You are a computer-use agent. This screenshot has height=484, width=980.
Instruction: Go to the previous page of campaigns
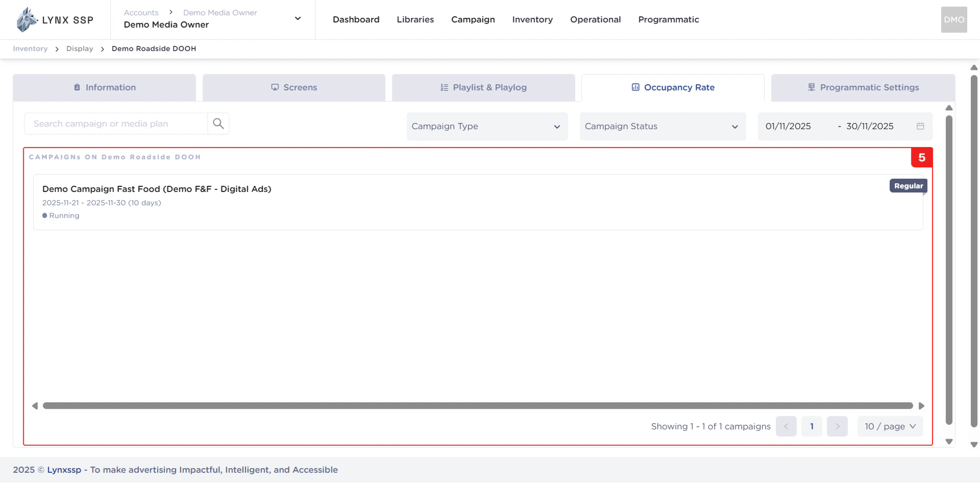(x=786, y=426)
